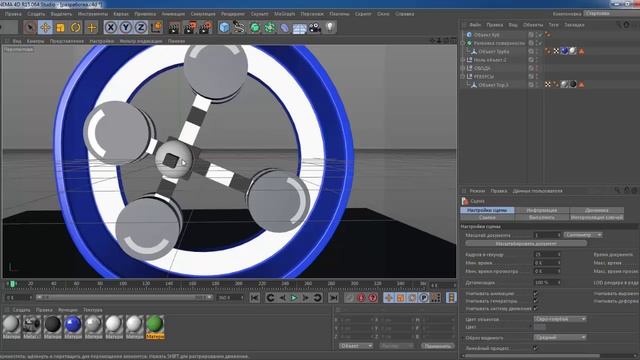Expand the Ноль объект.2 group
The height and width of the screenshot is (360, 640).
click(463, 60)
